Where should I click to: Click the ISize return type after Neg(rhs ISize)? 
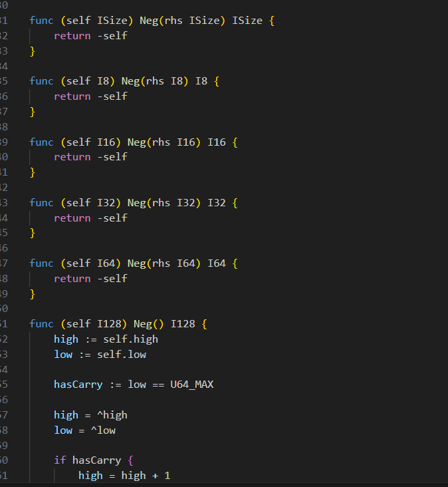coord(247,21)
